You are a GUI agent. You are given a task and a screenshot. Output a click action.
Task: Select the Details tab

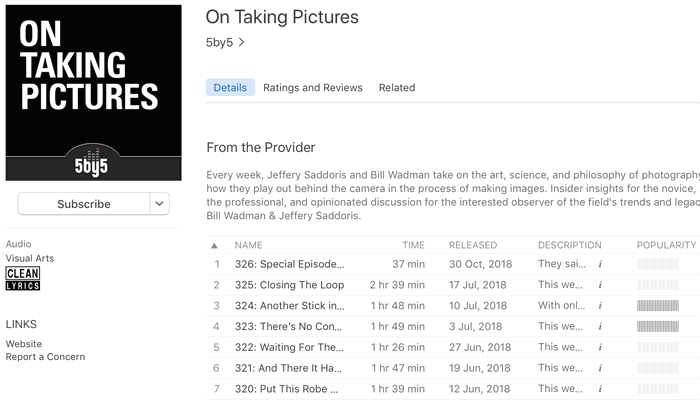(x=230, y=88)
